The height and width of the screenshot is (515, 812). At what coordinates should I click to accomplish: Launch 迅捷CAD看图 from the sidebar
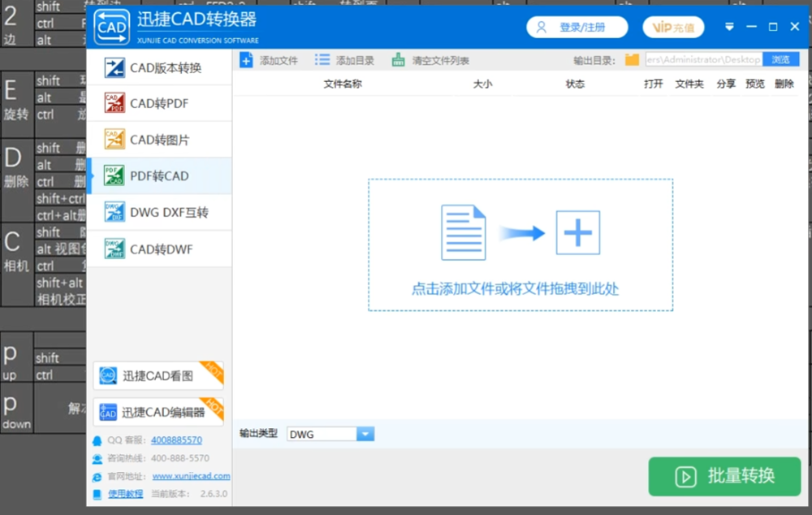pyautogui.click(x=158, y=375)
